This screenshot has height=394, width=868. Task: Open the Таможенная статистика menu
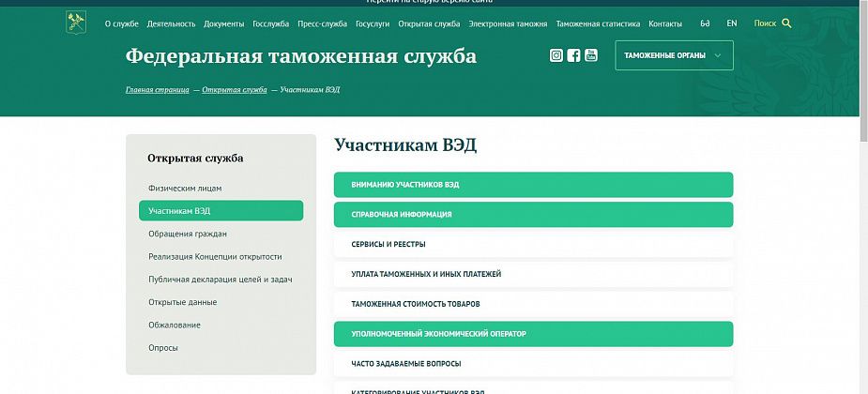click(x=598, y=23)
